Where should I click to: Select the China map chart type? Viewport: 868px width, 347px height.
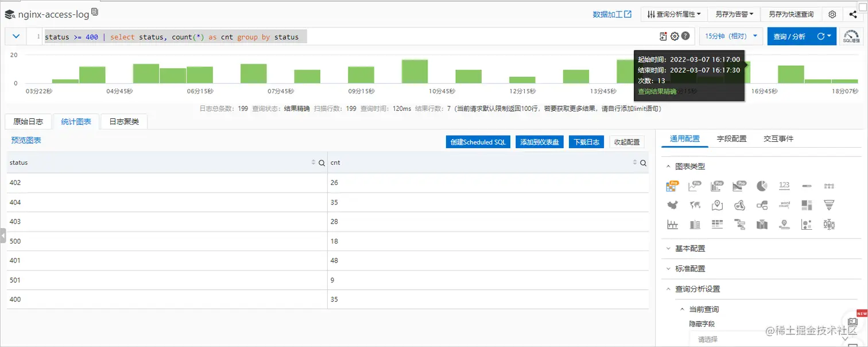pos(672,205)
